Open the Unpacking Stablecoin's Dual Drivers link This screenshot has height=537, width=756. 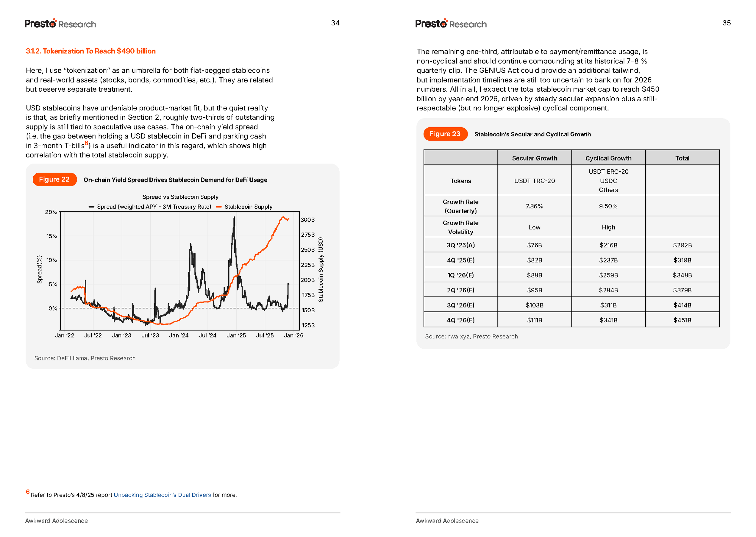162,495
